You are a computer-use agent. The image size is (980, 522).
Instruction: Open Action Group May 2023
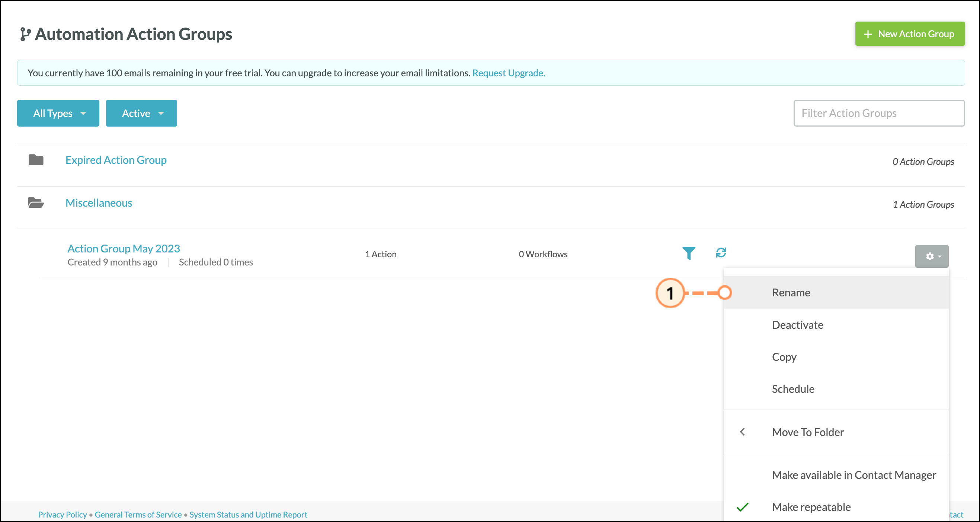(x=124, y=248)
